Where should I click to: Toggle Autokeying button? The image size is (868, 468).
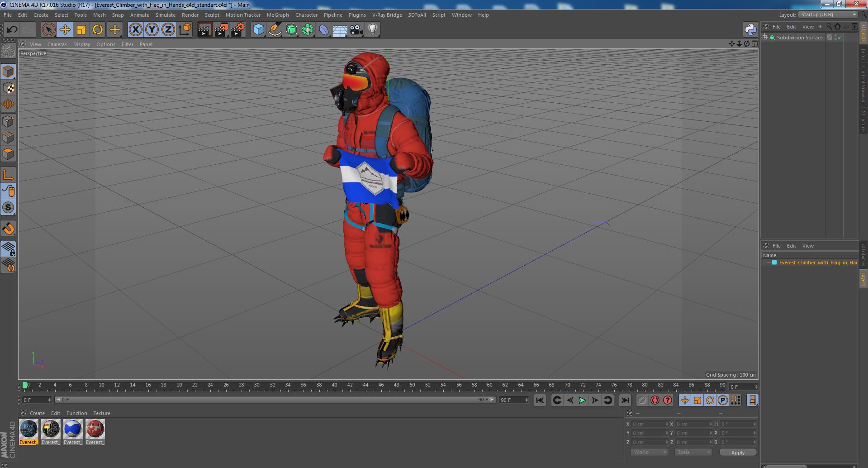pyautogui.click(x=655, y=400)
